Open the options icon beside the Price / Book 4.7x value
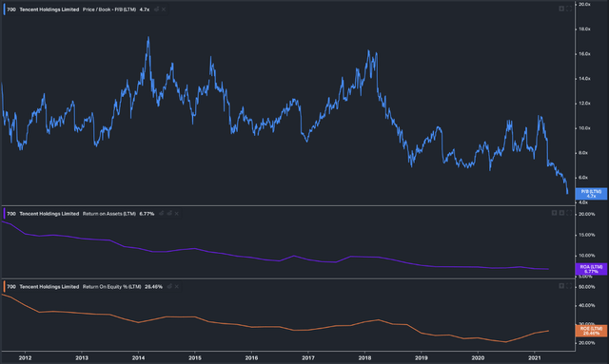This screenshot has height=364, width=609. click(x=156, y=10)
